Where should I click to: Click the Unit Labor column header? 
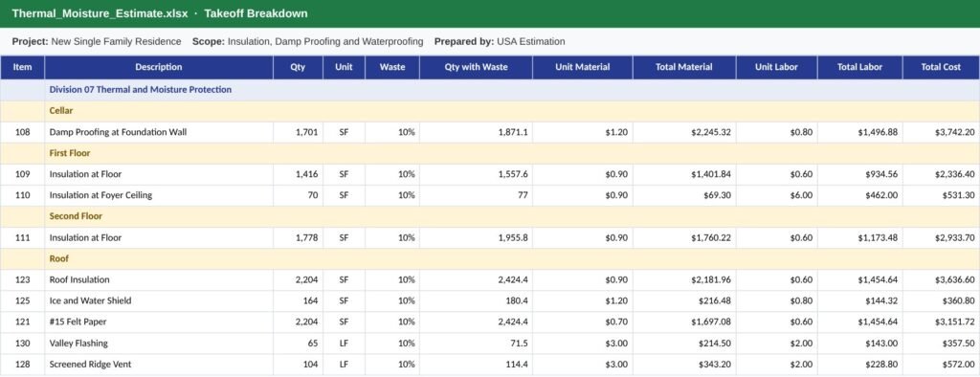click(x=777, y=68)
